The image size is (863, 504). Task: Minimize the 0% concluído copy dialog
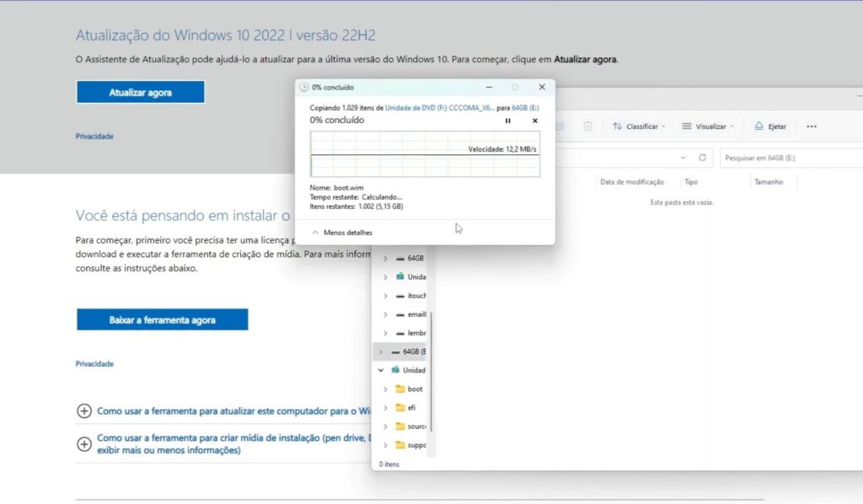click(x=489, y=87)
